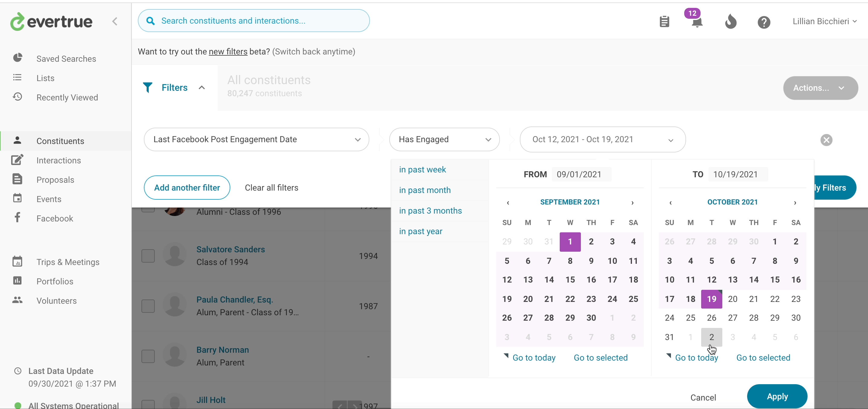This screenshot has height=409, width=868.
Task: Open the flame icon in header
Action: pos(730,21)
